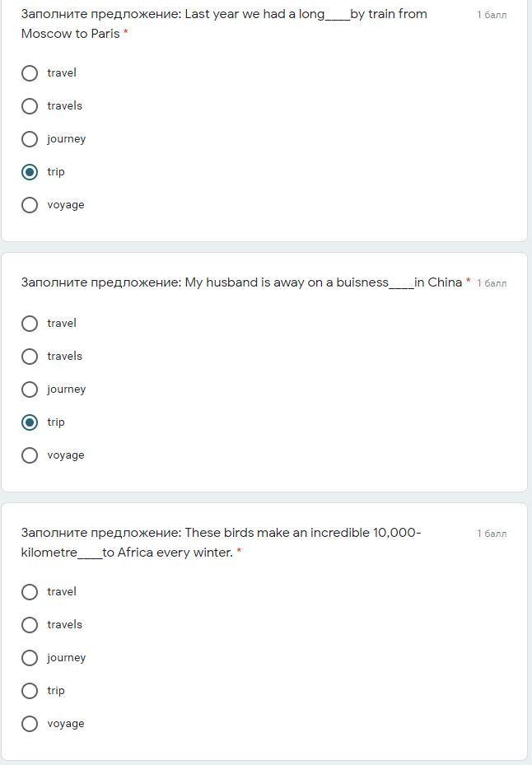Screen dimensions: 532x765
Task: Pick 'journey' for the birds to Africa sentence
Action: point(30,658)
